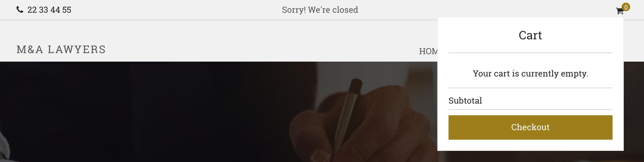The image size is (644, 162).
Task: Select the "Sorry! We're closed" notice
Action: pyautogui.click(x=320, y=10)
